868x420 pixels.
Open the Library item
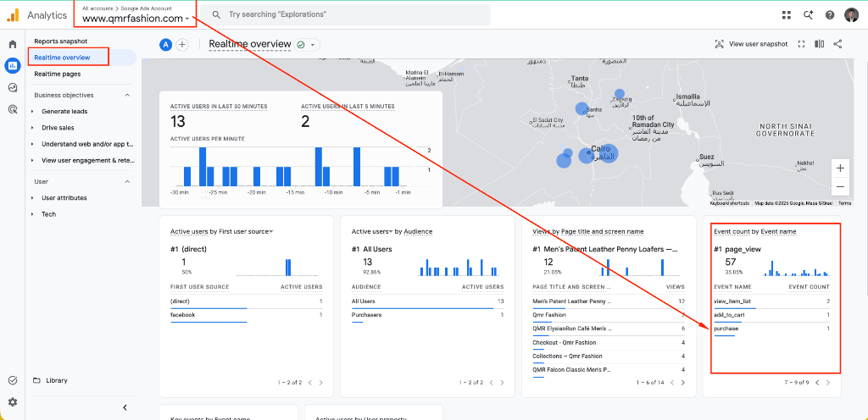pyautogui.click(x=57, y=380)
